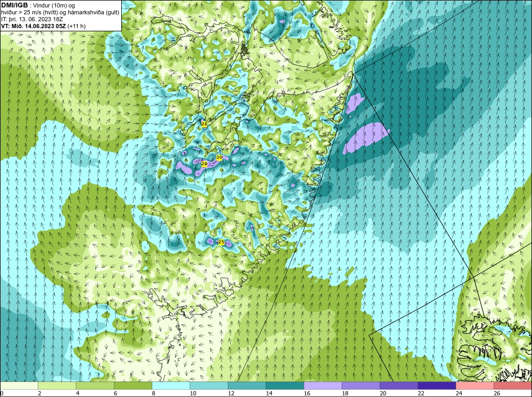Click the scale value 6 under color bar
This screenshot has height=397, width=532.
point(115,393)
